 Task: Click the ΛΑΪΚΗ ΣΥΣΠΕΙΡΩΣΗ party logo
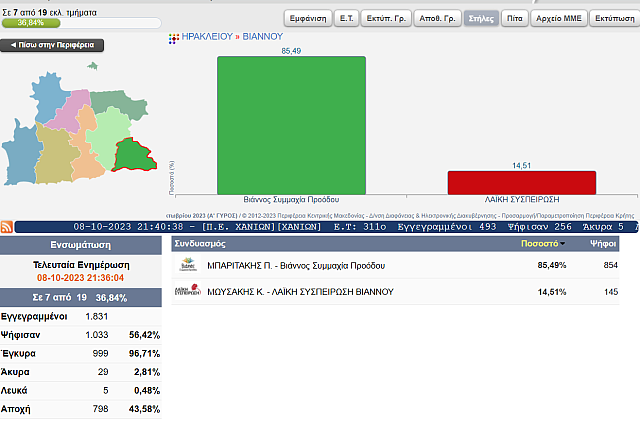point(187,292)
